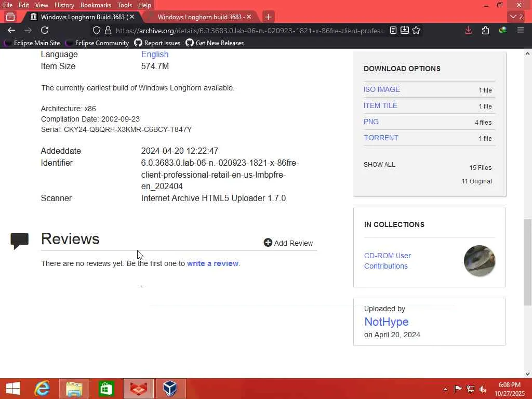This screenshot has height=399, width=532.
Task: Download the ISO IMAGE option
Action: tap(382, 89)
